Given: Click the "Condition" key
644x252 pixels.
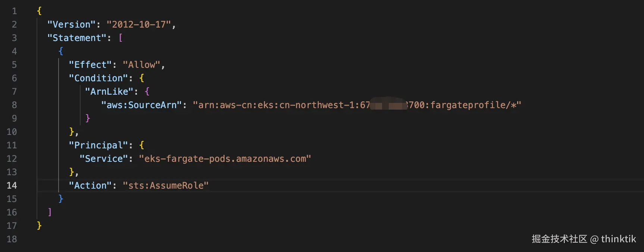Looking at the screenshot, I should 99,78.
